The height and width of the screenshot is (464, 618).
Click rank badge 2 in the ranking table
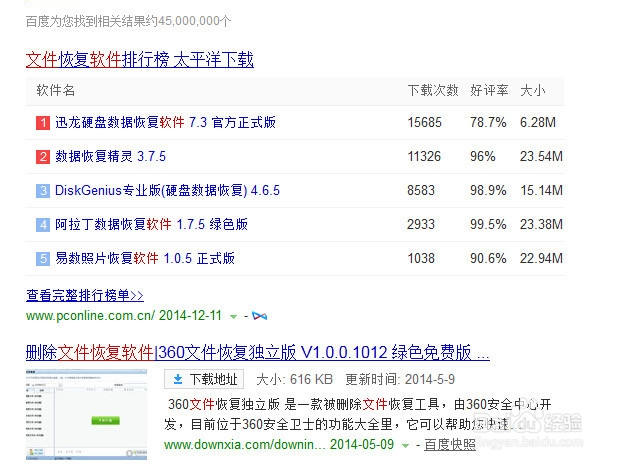coord(43,157)
